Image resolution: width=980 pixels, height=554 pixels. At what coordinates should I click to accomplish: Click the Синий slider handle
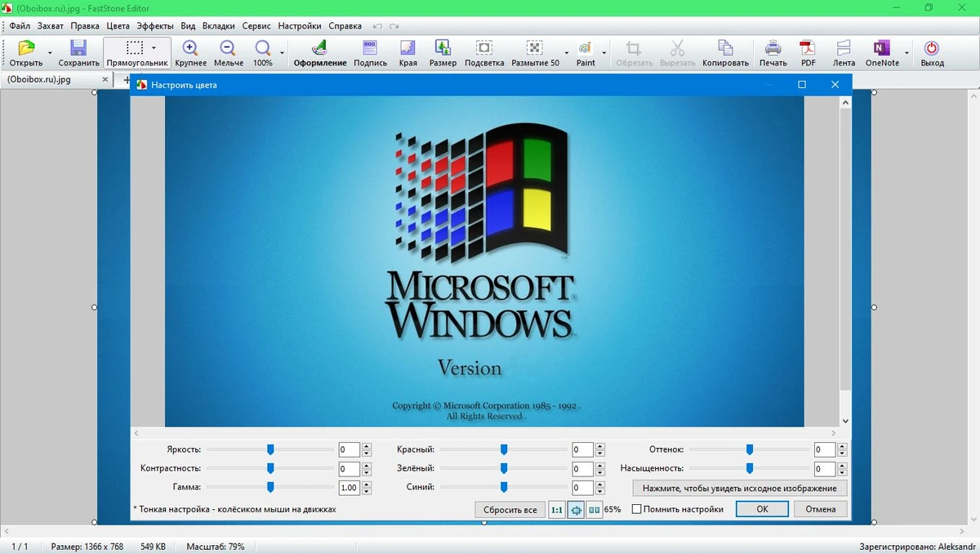pyautogui.click(x=504, y=487)
